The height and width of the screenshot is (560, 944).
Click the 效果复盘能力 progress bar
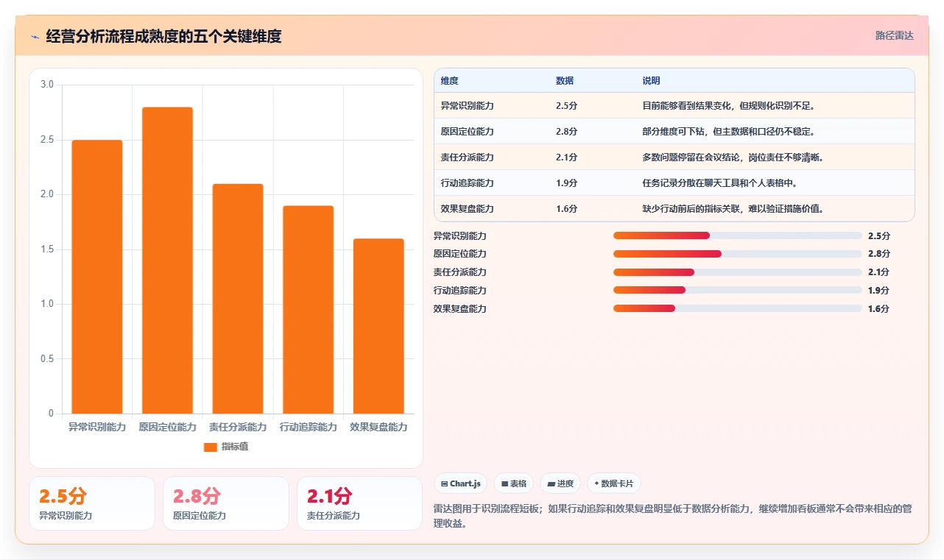737,308
